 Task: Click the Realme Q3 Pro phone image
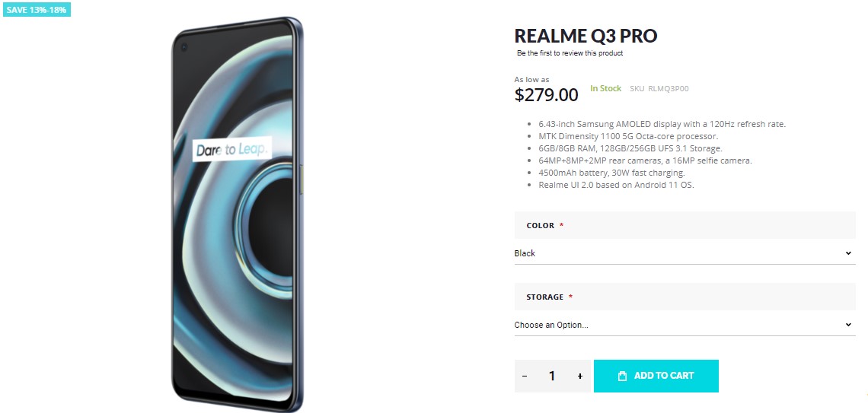(237, 213)
